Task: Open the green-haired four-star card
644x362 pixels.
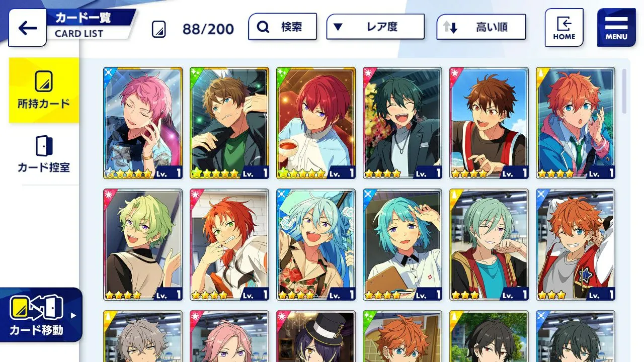Action: coord(143,245)
